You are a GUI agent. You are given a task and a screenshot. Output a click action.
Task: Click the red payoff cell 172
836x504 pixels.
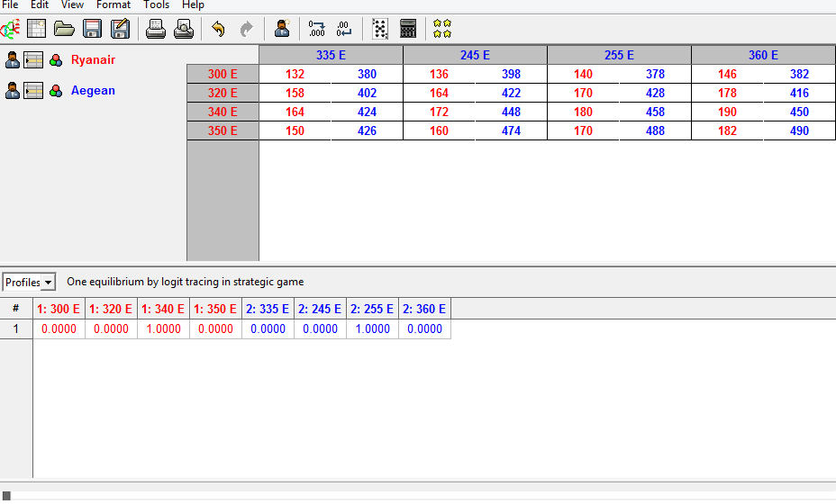coord(439,112)
